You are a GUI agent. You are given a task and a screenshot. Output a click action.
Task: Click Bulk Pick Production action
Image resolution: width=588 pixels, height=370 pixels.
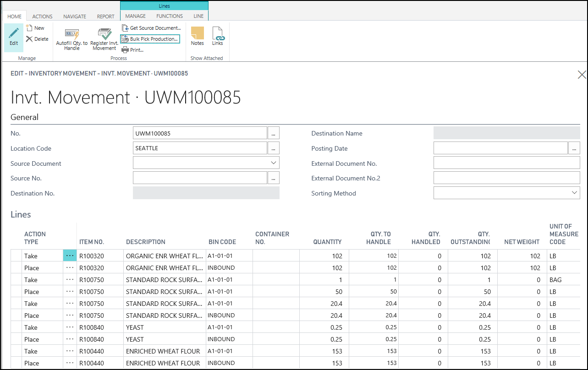[150, 39]
